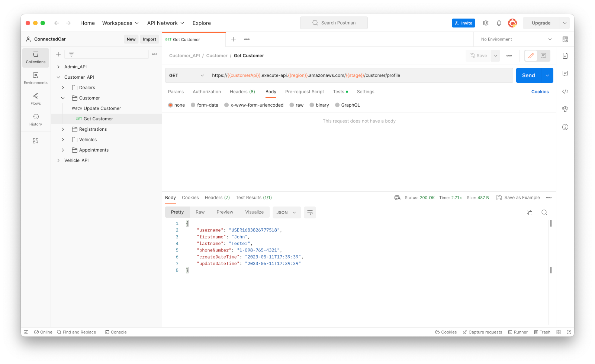Select the GraphQL body option
The height and width of the screenshot is (364, 595).
(x=348, y=105)
